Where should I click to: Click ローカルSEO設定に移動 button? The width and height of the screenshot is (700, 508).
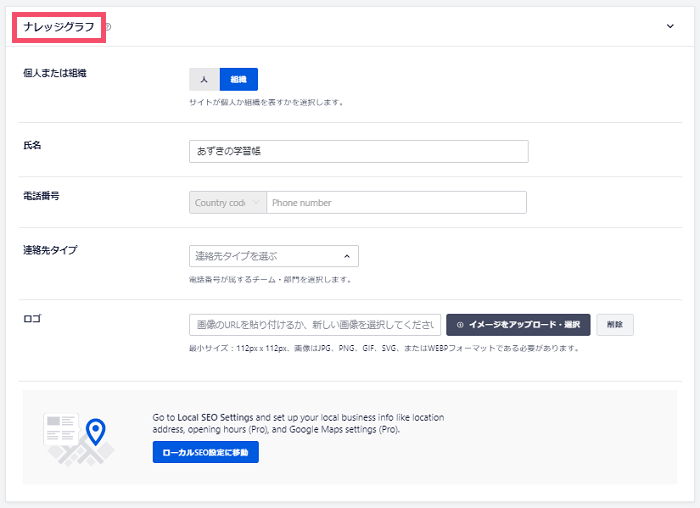tap(206, 452)
